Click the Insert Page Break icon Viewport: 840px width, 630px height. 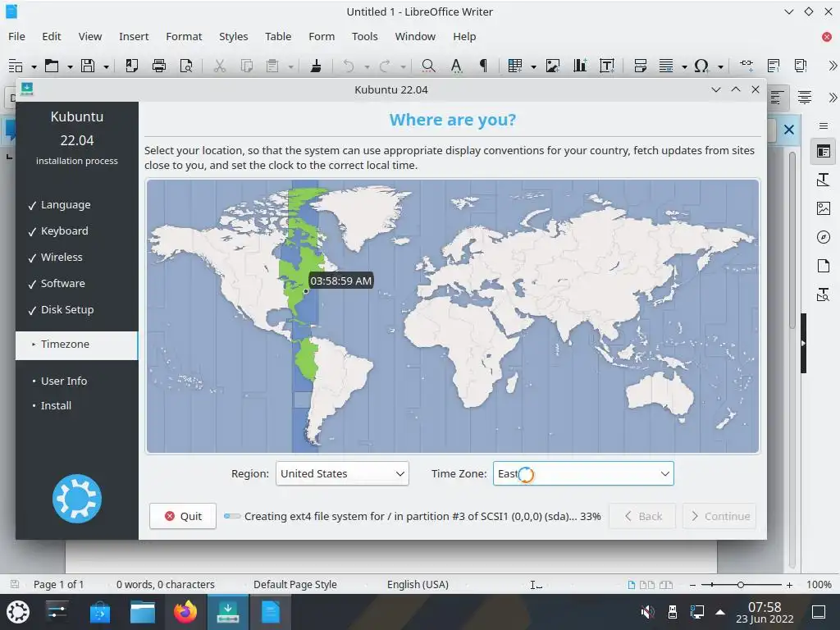pos(640,66)
